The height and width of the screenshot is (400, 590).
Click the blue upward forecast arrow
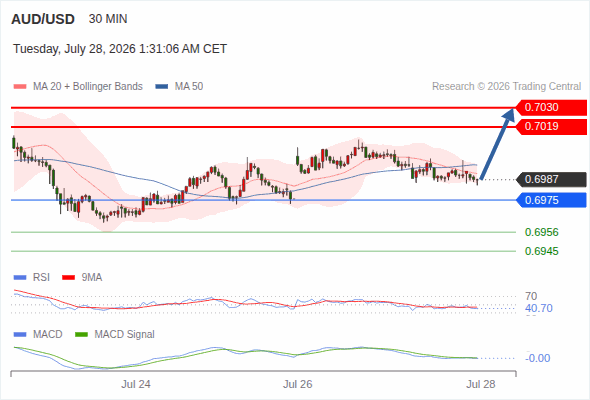click(497, 144)
